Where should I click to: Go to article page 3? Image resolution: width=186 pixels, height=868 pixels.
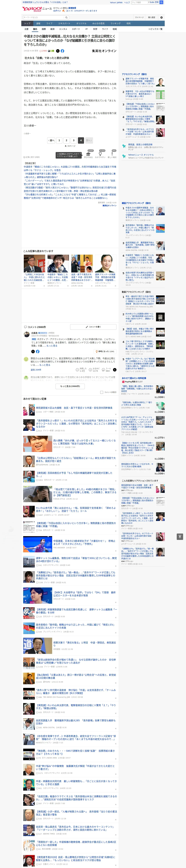(x=74, y=140)
